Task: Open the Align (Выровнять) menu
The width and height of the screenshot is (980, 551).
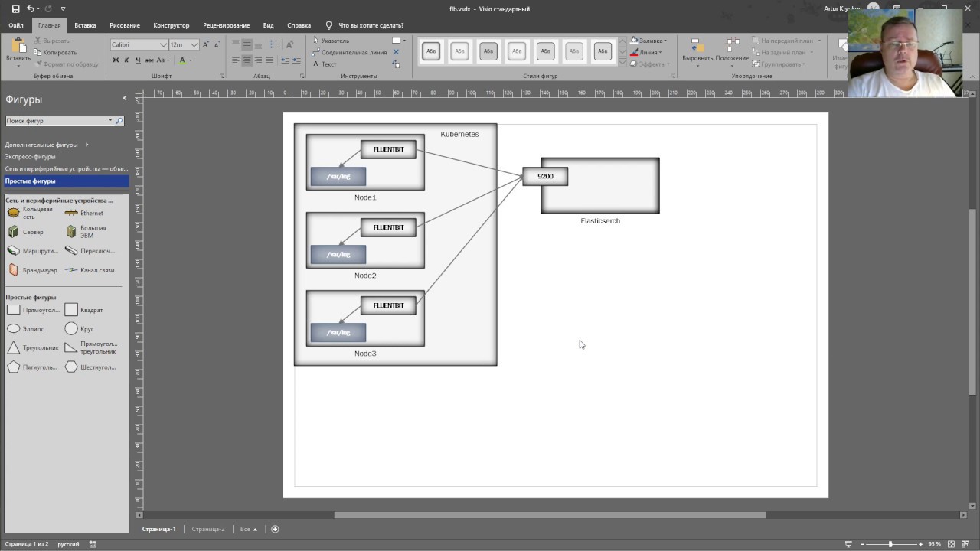Action: (x=697, y=53)
